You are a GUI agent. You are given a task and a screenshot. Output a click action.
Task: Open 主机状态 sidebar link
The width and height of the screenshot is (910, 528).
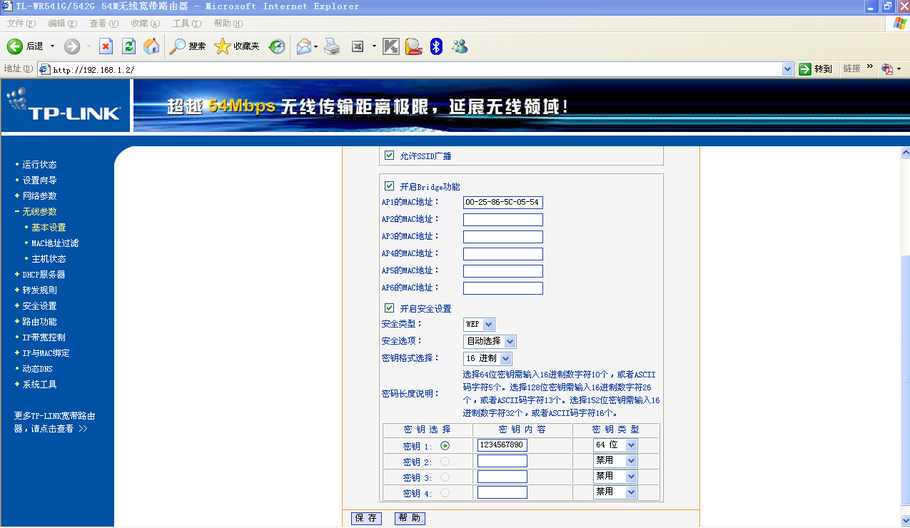(48, 259)
